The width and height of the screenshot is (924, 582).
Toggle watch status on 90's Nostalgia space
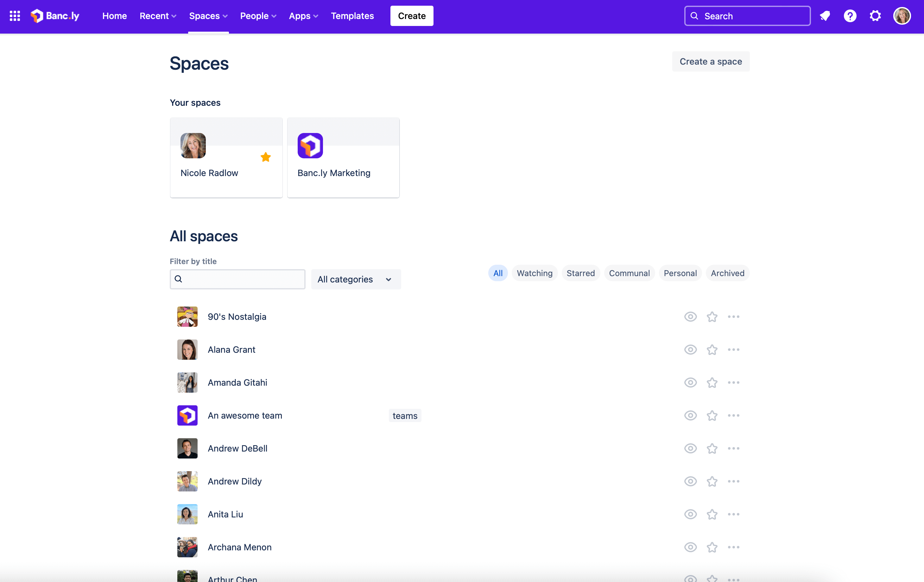(x=690, y=316)
